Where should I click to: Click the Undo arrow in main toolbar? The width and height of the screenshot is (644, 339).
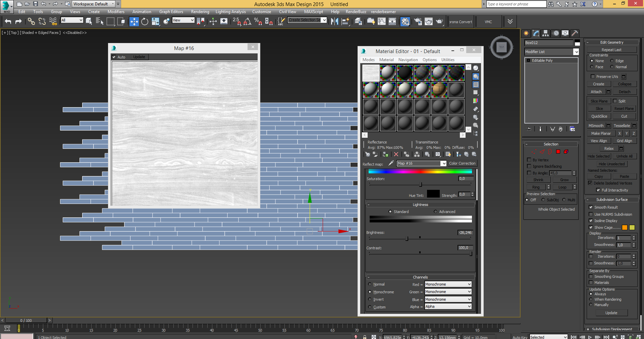[8, 22]
